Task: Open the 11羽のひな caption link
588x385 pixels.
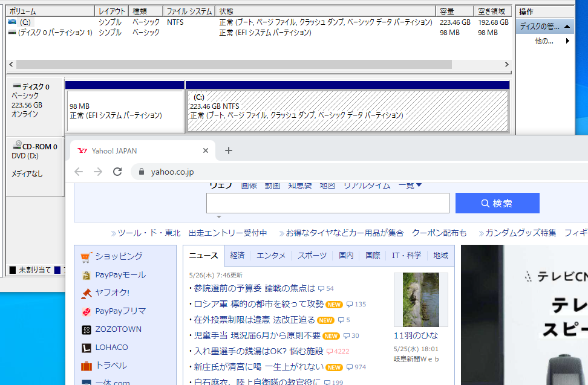Action: point(416,335)
